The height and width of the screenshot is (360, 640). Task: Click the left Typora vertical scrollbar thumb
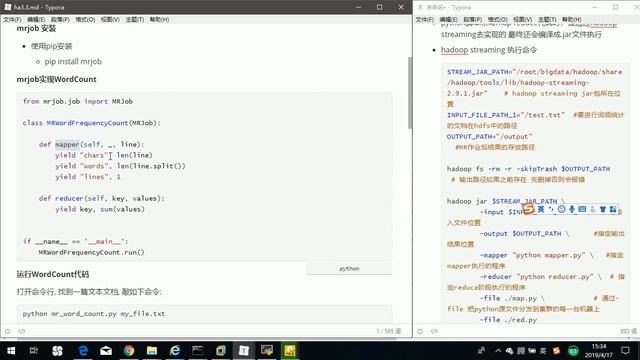(410, 93)
